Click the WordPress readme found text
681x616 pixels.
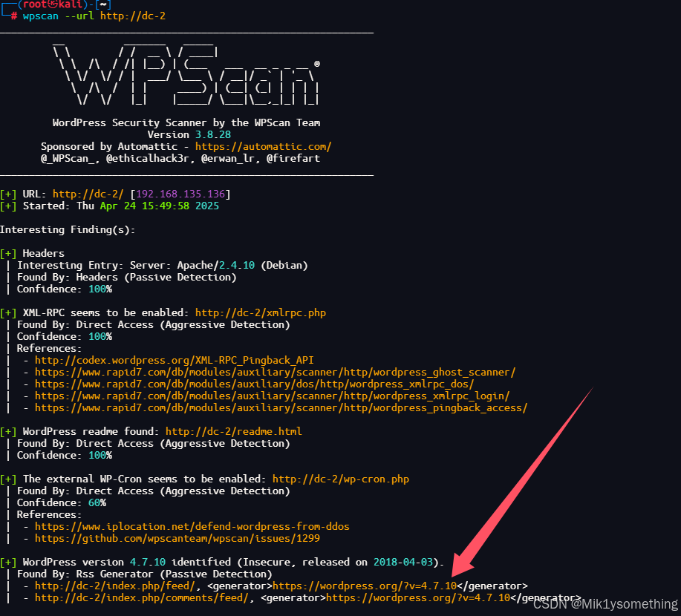pos(91,431)
